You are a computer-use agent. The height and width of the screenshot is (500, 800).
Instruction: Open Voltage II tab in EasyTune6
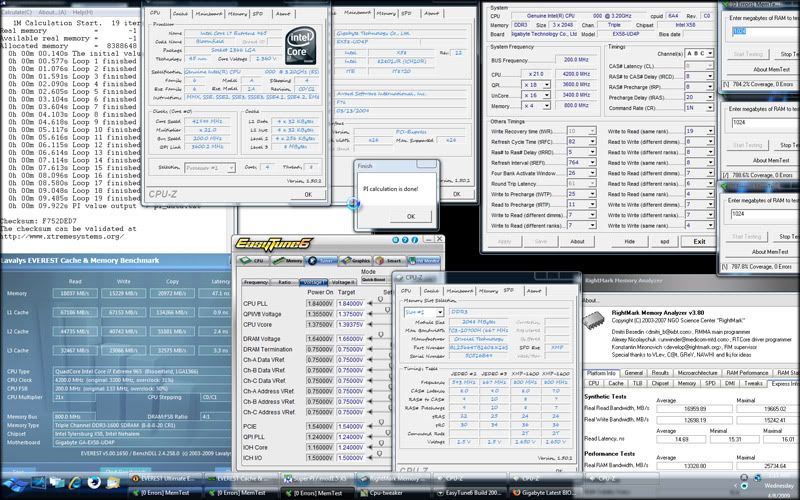[x=342, y=282]
